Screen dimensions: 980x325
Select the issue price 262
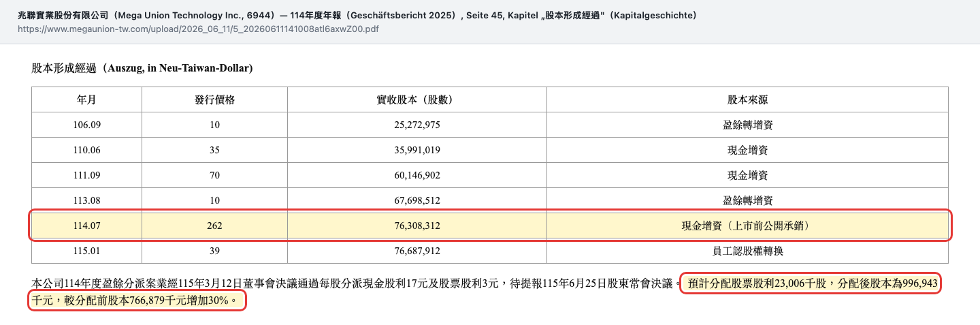pyautogui.click(x=214, y=226)
